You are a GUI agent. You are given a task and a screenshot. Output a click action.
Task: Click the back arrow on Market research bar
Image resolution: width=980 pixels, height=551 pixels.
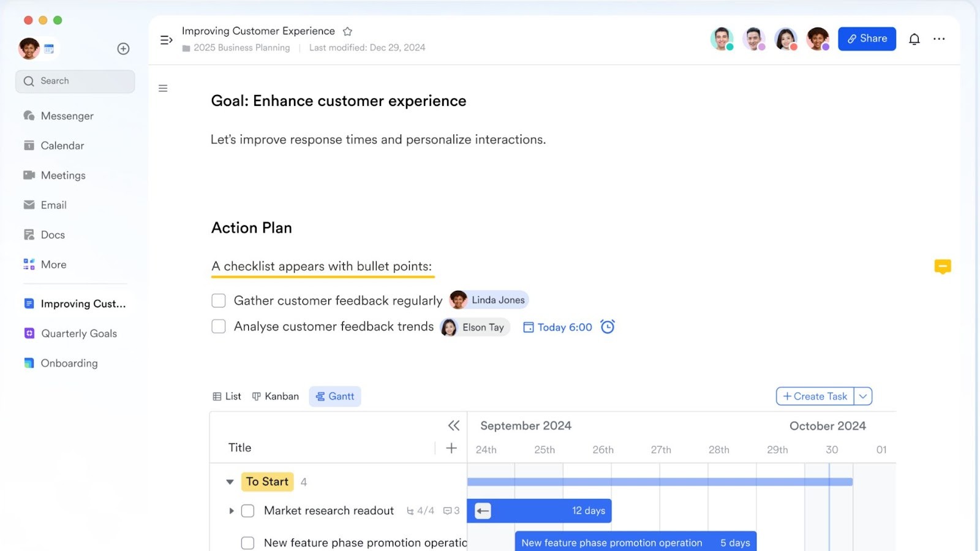483,511
